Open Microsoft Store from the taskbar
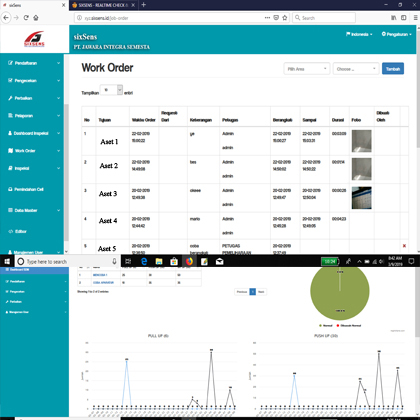420x420 pixels. 174,262
